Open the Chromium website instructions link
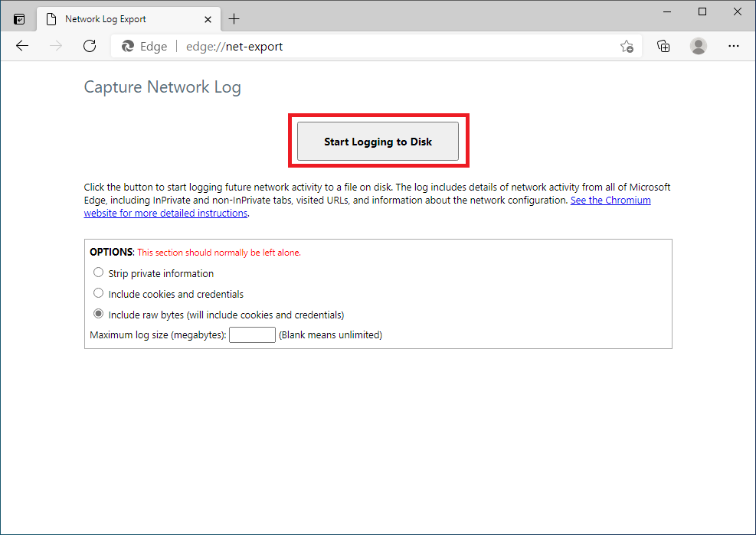The image size is (756, 535). (x=610, y=201)
